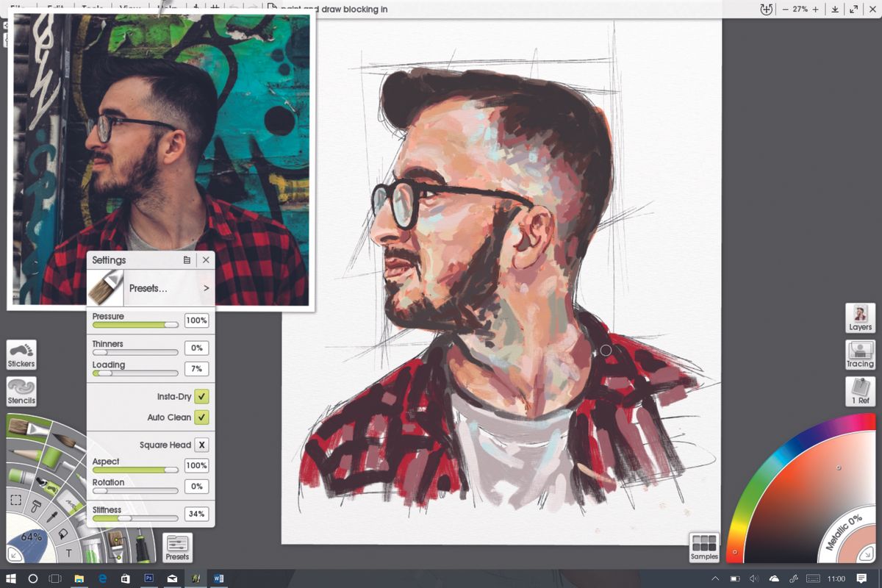Toggle the Square Head setting
The width and height of the screenshot is (882, 588).
(200, 445)
